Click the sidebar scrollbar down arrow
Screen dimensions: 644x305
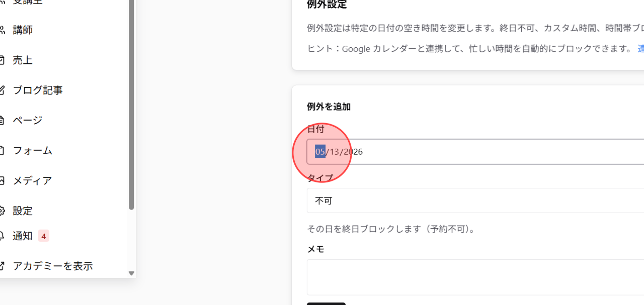(131, 273)
